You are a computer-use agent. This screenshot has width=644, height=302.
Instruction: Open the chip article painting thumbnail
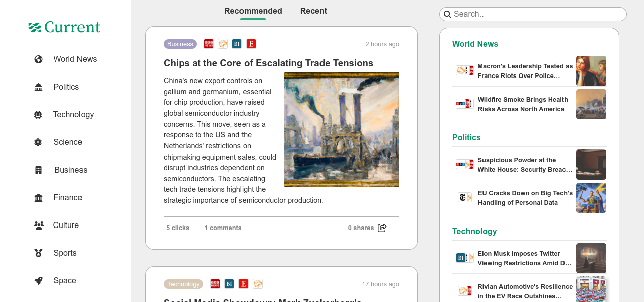342,129
